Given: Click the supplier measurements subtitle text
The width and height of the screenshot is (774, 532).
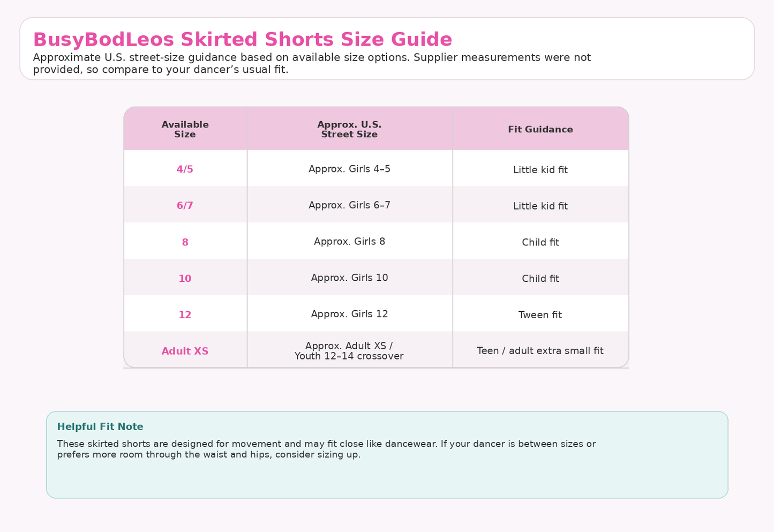Looking at the screenshot, I should [312, 63].
